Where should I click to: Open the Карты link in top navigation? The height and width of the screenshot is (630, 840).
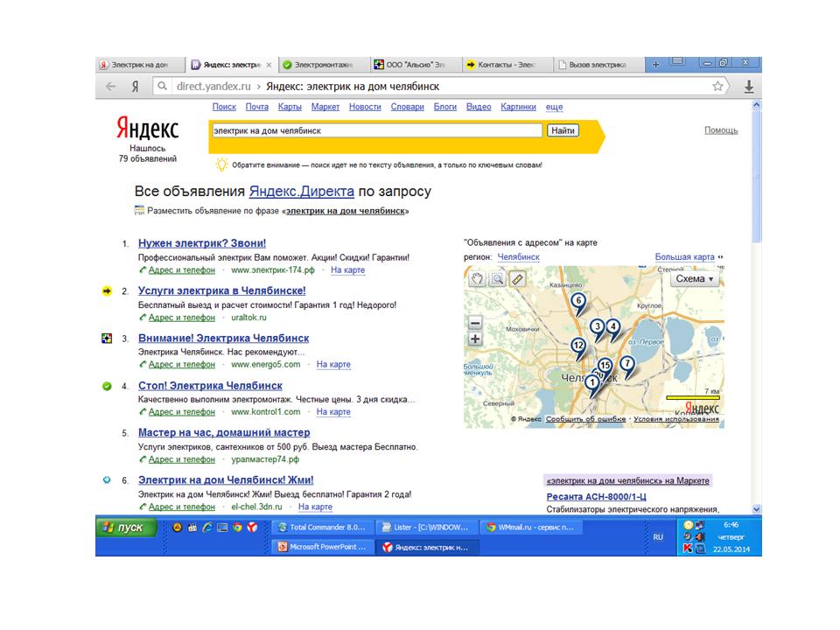tap(290, 107)
